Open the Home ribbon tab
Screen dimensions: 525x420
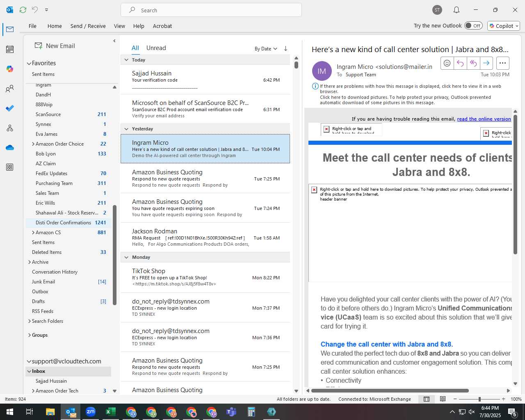click(55, 26)
